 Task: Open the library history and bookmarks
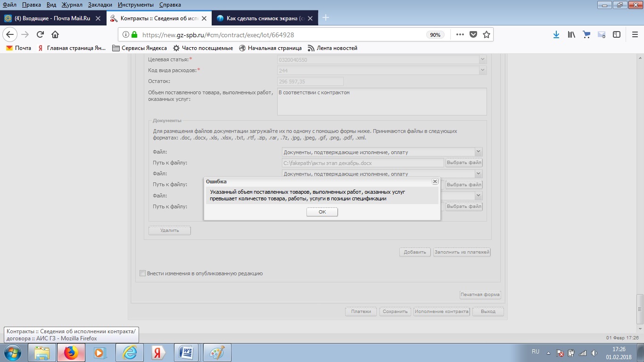tap(571, 34)
